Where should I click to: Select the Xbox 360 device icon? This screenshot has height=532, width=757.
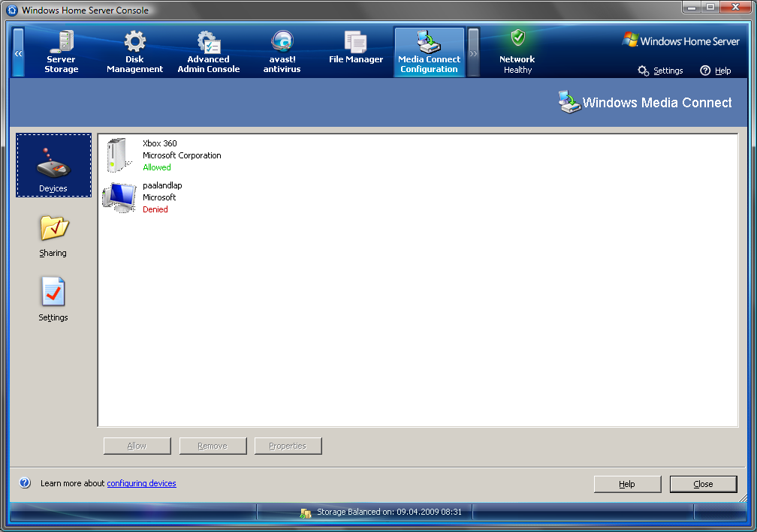tap(119, 155)
